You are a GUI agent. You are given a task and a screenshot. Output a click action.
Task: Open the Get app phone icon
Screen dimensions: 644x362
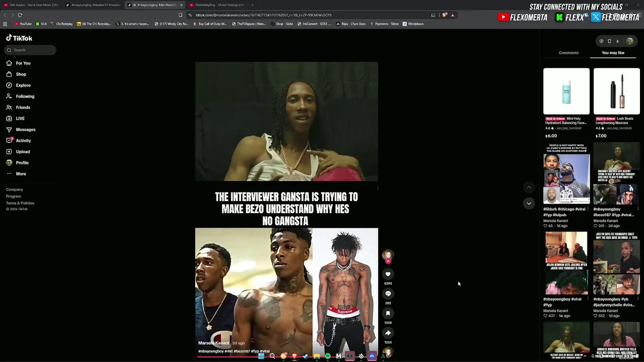(609, 41)
